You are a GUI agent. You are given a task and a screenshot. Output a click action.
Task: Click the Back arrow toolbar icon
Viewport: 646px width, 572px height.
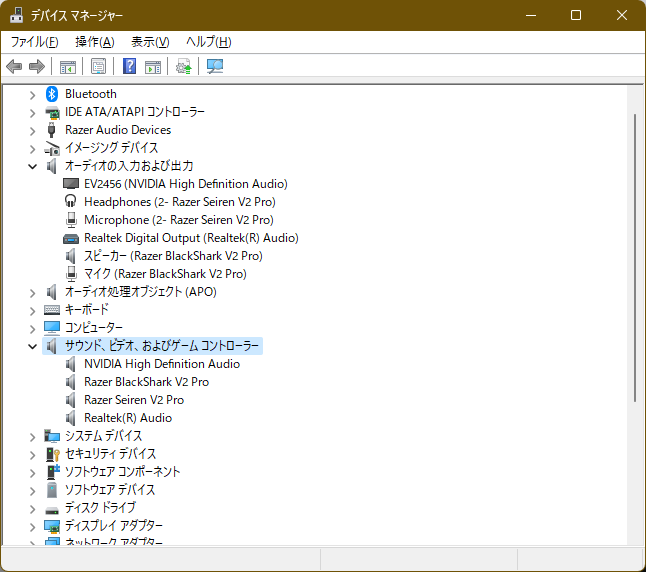point(14,66)
